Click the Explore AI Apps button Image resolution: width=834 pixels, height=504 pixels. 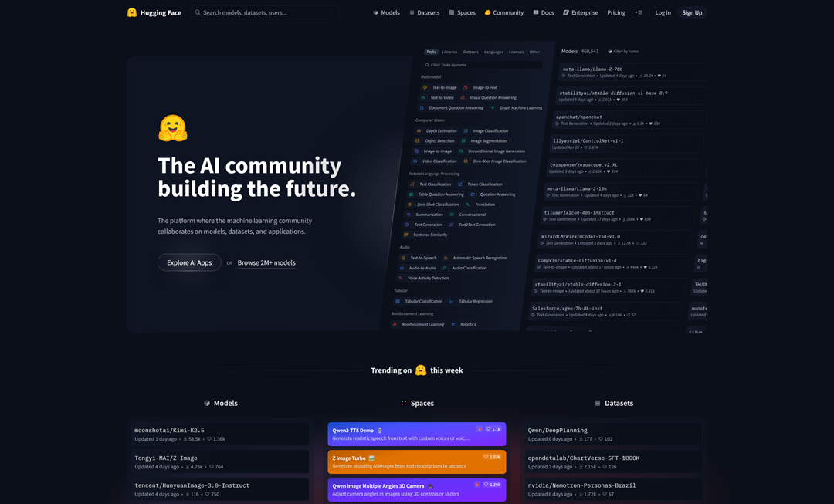(x=188, y=262)
